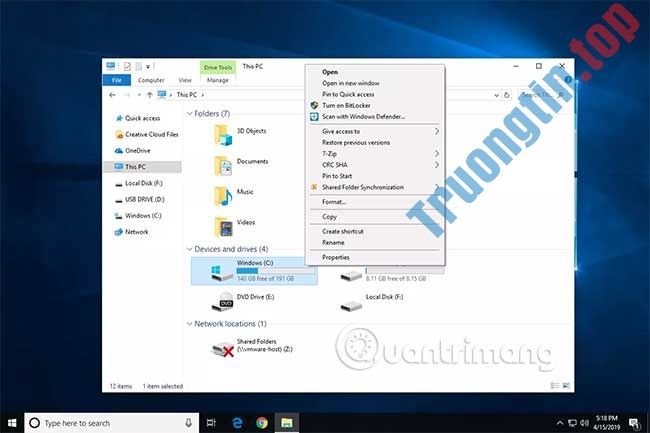
Task: Click the Quick access star icon in sidebar
Action: 119,118
